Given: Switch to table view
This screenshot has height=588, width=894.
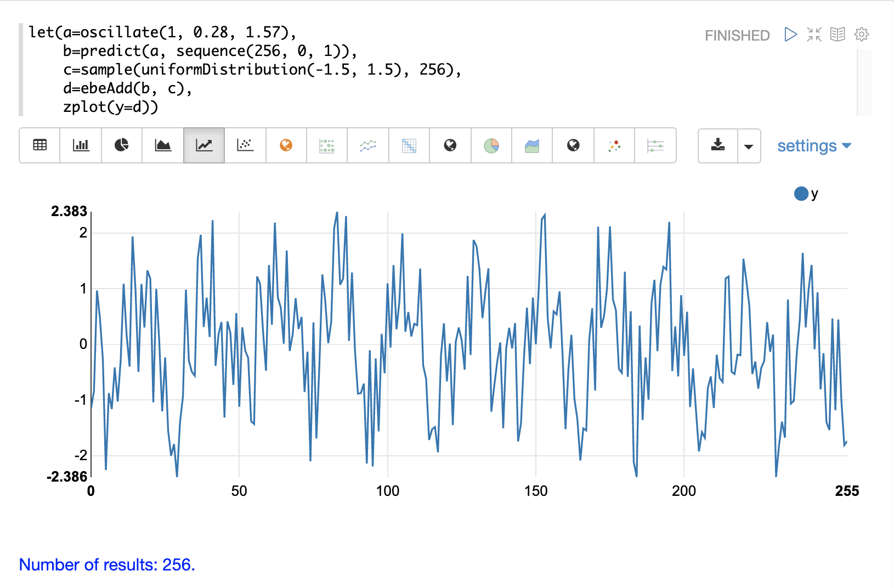Looking at the screenshot, I should pyautogui.click(x=40, y=145).
